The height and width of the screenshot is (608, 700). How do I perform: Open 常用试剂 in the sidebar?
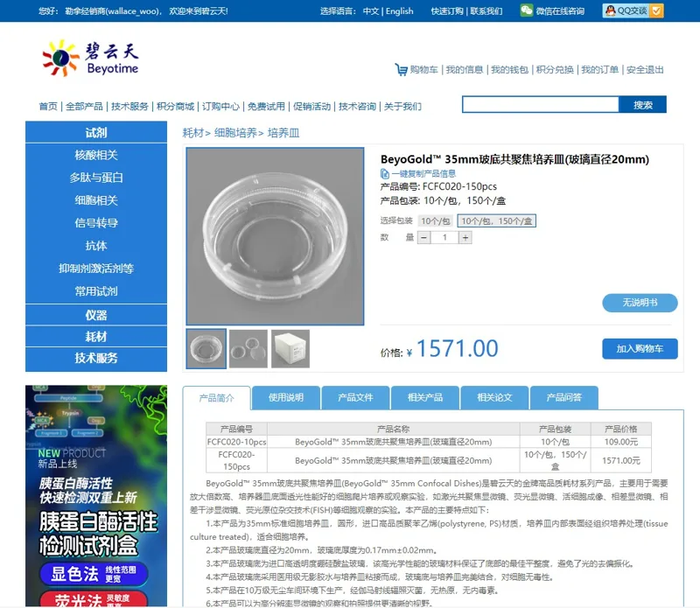[x=96, y=291]
